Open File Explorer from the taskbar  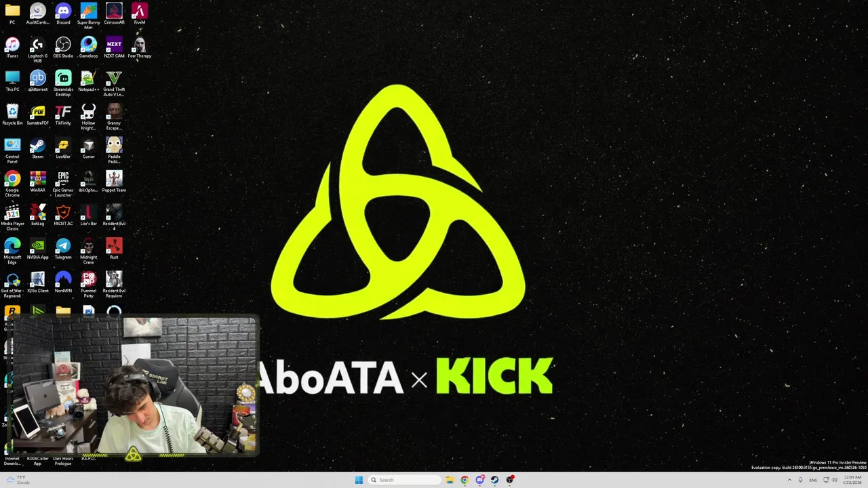450,480
